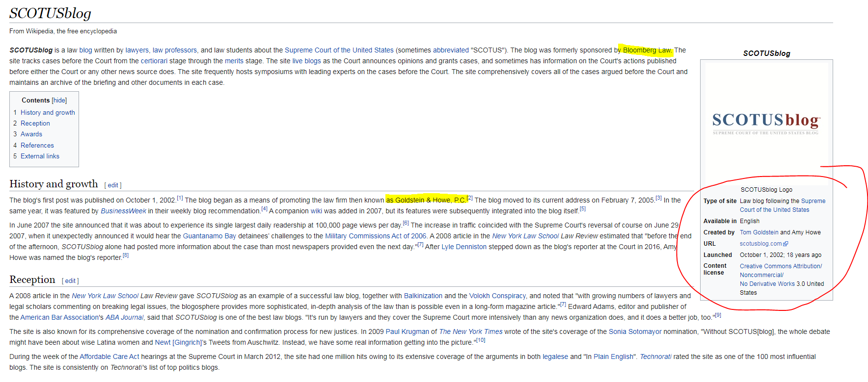Screen dimensions: 868x382
Task: Open citation reference 10
Action: (x=481, y=340)
